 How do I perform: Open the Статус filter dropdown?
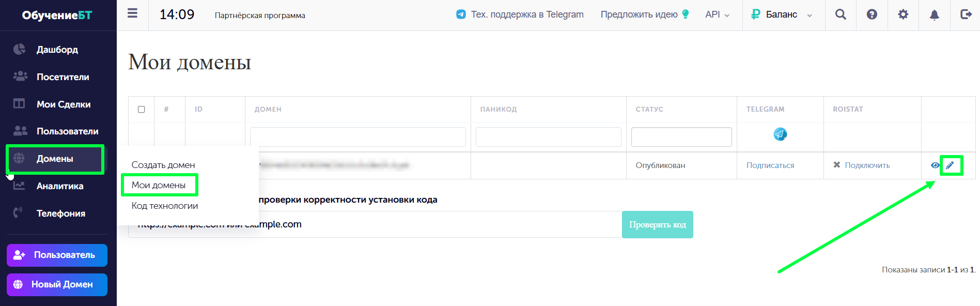(681, 137)
